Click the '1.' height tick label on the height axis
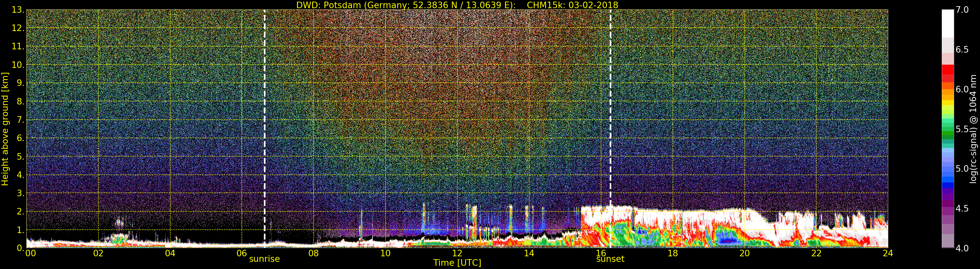The height and width of the screenshot is (269, 980). click(x=20, y=230)
